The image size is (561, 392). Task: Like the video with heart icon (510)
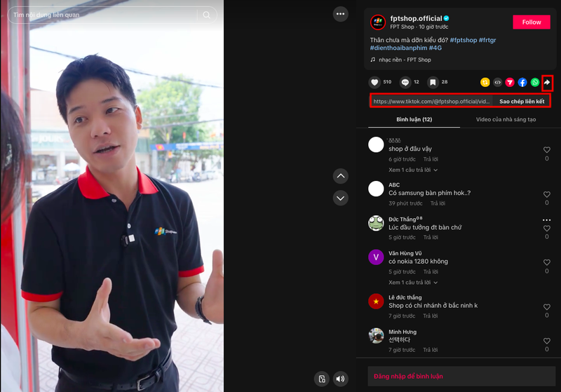(x=374, y=82)
